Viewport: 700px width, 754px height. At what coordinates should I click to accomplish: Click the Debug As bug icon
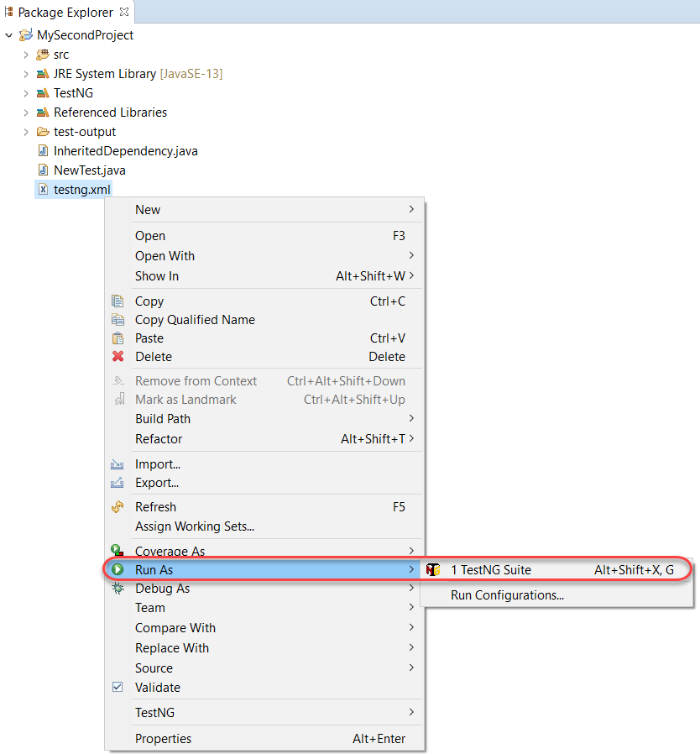pos(118,589)
